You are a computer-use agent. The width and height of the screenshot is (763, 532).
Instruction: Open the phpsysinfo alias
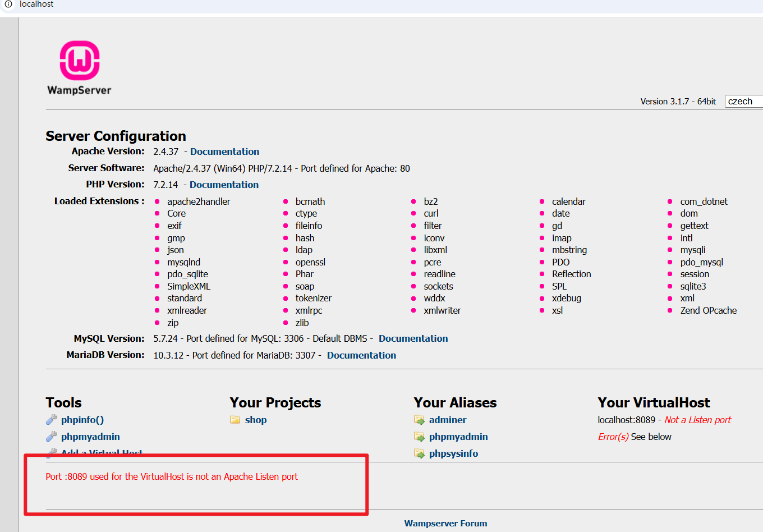pyautogui.click(x=453, y=453)
